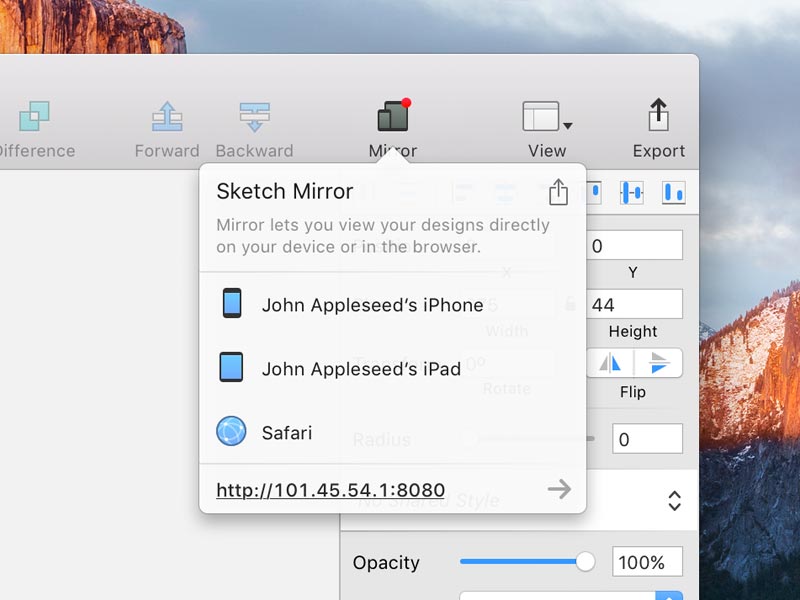800x600 pixels.
Task: Click the align bottom edges icon
Action: point(673,193)
